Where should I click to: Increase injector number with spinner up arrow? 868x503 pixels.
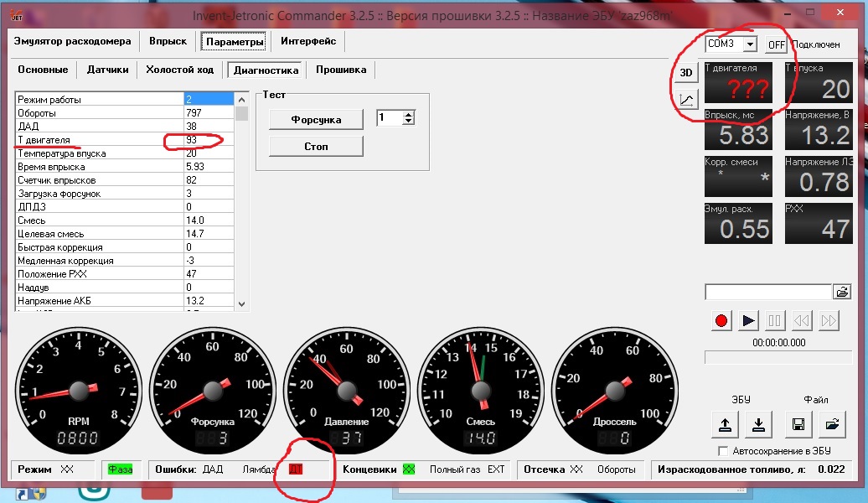pos(409,115)
